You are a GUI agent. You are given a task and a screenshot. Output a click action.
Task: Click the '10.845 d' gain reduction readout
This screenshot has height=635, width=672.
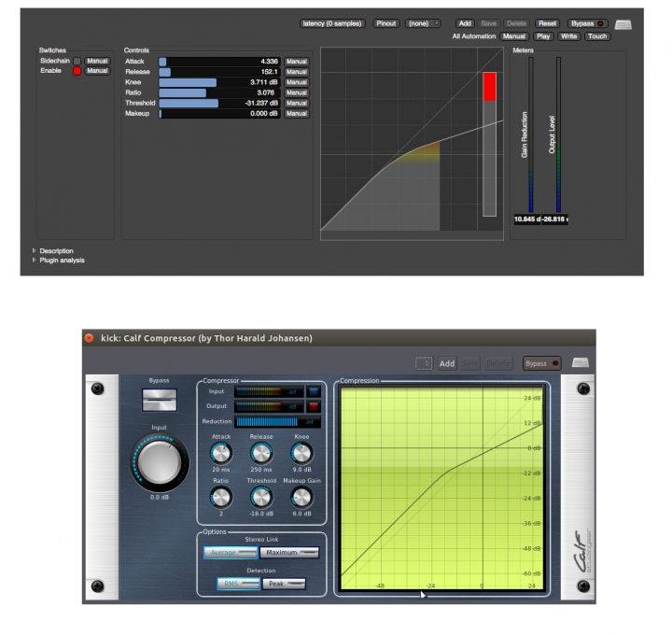coord(527,219)
